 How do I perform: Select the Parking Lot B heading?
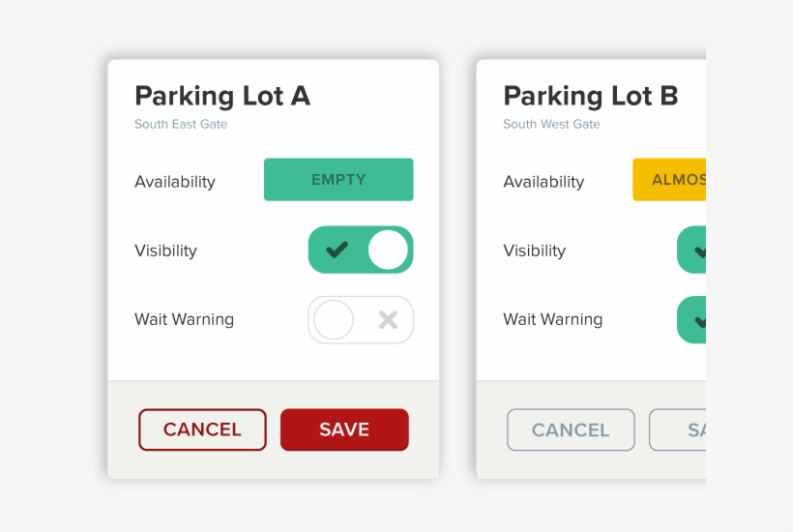(x=591, y=96)
